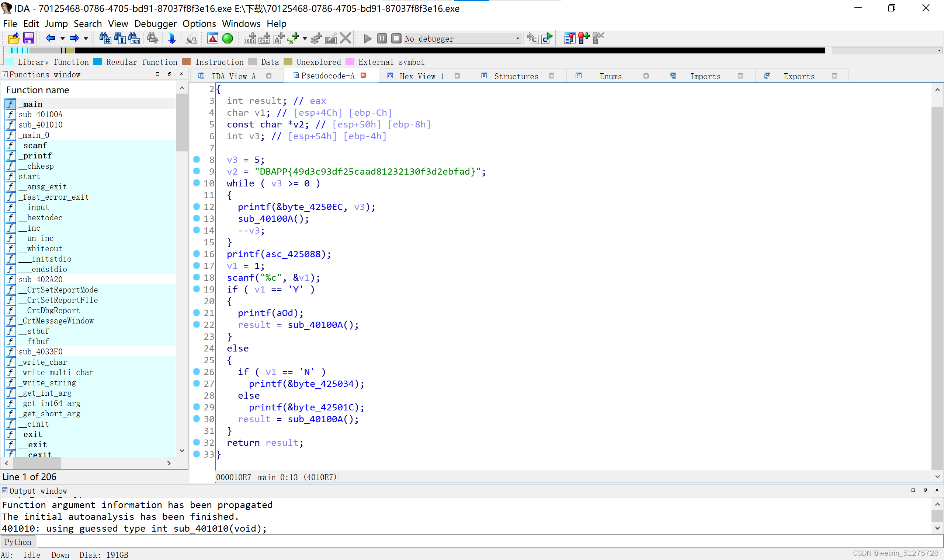This screenshot has height=560, width=944.
Task: Click the gray X delete toolbar icon
Action: coord(346,38)
